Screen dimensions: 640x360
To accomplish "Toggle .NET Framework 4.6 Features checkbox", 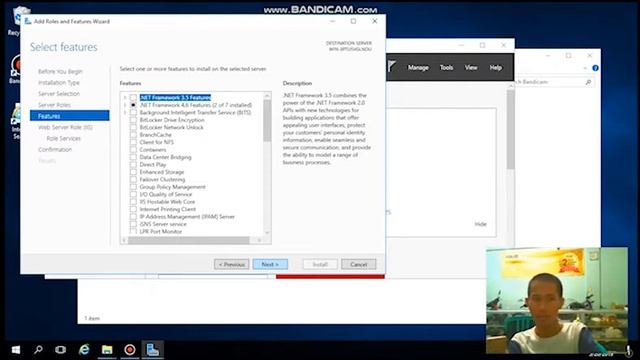I will coord(133,105).
